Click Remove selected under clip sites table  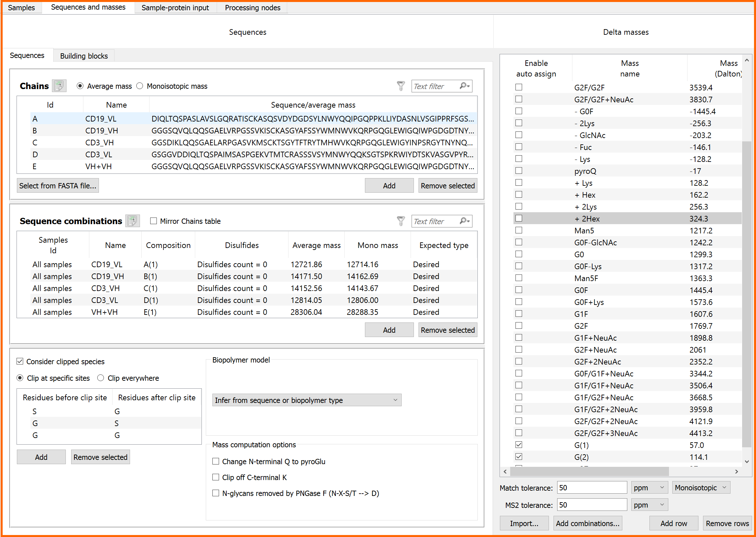tap(100, 457)
